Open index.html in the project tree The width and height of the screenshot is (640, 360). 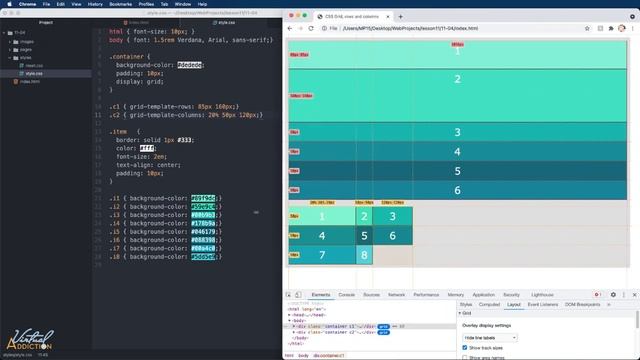(30, 82)
